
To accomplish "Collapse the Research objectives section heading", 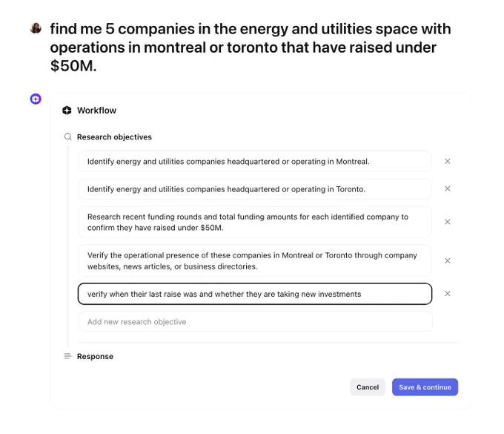I will [114, 137].
